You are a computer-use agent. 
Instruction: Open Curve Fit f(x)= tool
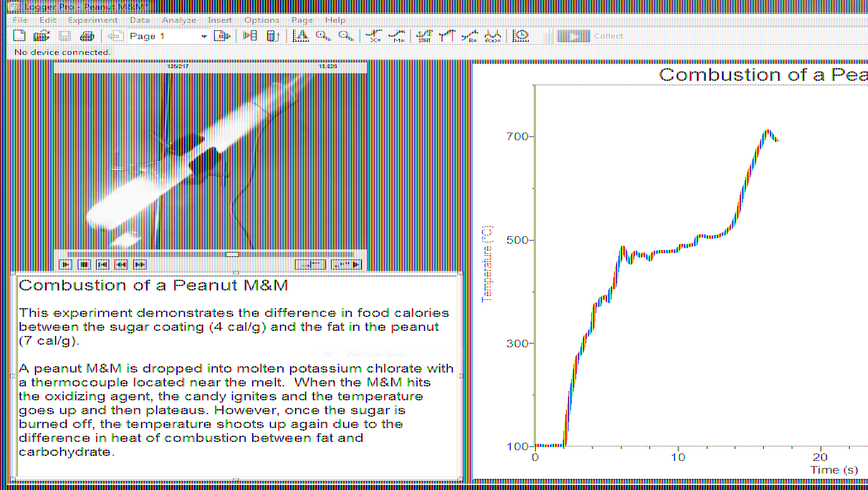pos(493,36)
